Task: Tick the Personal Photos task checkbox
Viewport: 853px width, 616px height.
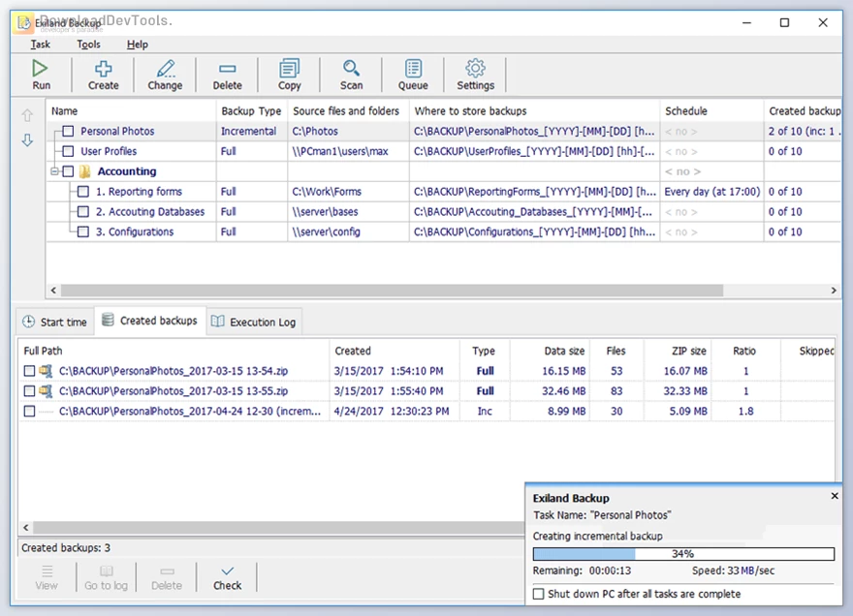Action: coord(68,131)
